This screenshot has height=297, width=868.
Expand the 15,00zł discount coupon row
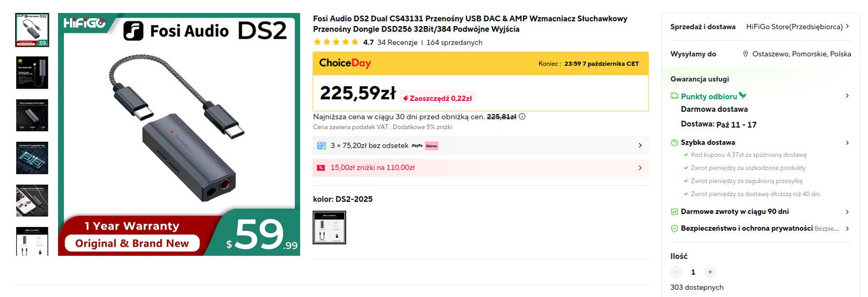click(640, 168)
